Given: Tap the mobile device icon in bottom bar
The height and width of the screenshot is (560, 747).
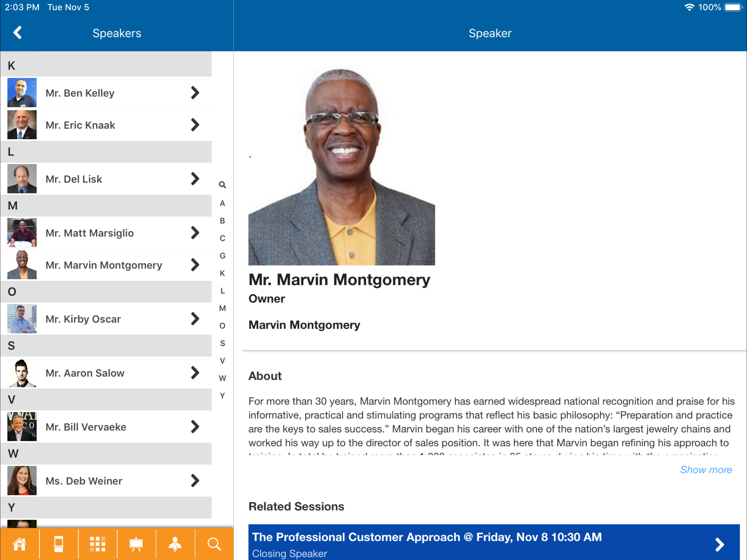Looking at the screenshot, I should click(59, 544).
